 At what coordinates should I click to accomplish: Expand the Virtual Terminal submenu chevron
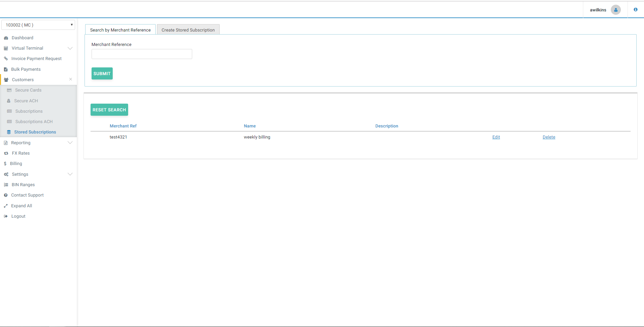point(70,48)
